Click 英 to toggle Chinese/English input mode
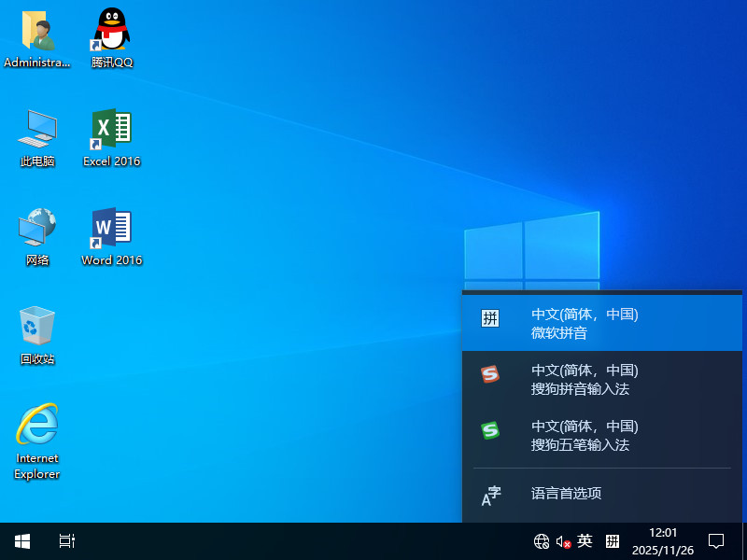The image size is (747, 560). [584, 541]
